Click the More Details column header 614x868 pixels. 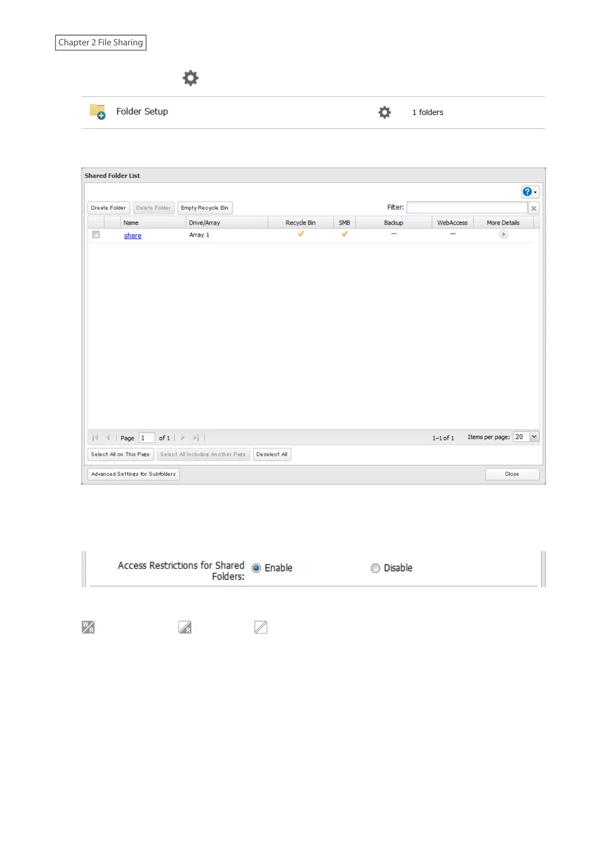pyautogui.click(x=503, y=223)
